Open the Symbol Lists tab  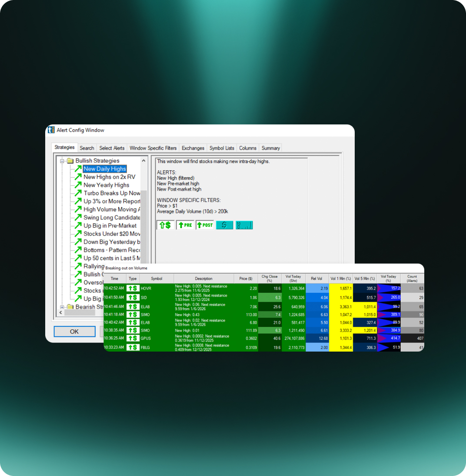pyautogui.click(x=222, y=148)
